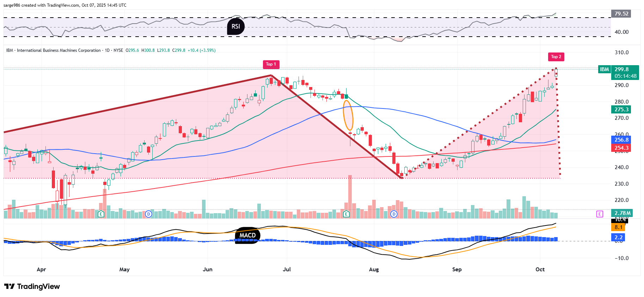Click the IBM chart title text
This screenshot has height=297, width=644.
point(59,50)
